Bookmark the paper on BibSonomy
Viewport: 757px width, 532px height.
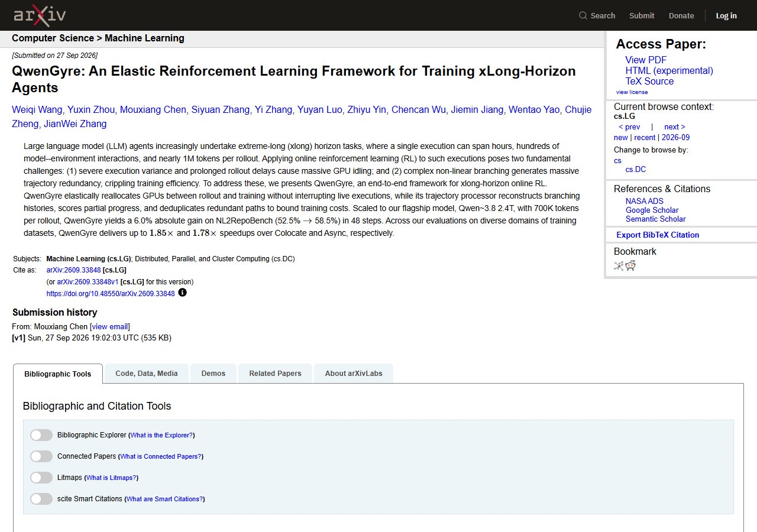click(x=619, y=266)
